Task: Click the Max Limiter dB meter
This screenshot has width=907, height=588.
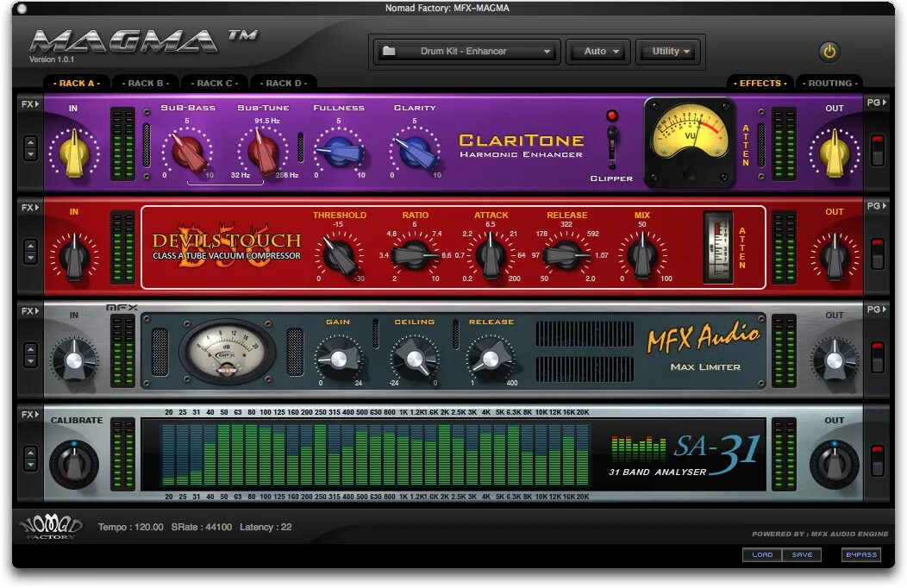Action: pyautogui.click(x=228, y=351)
